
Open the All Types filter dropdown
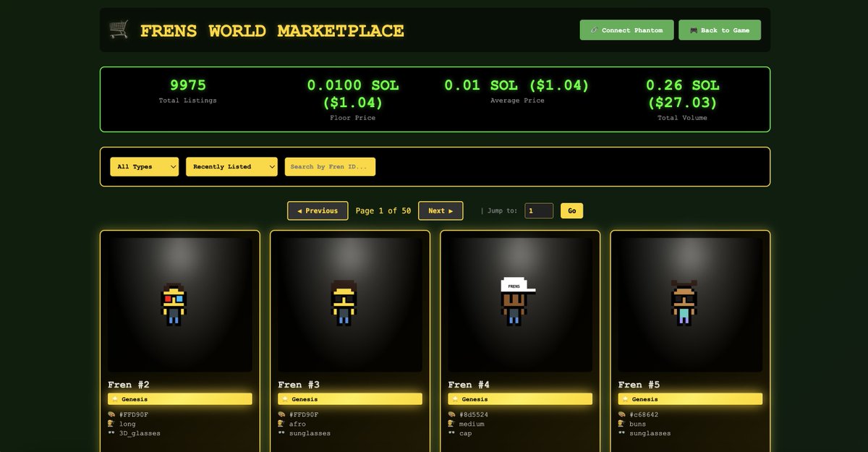tap(145, 166)
